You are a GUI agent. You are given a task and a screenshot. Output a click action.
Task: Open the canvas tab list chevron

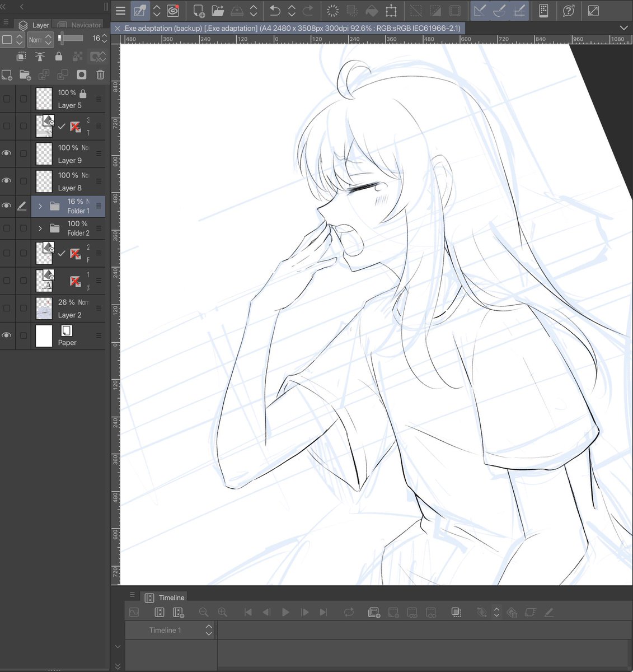click(x=624, y=28)
